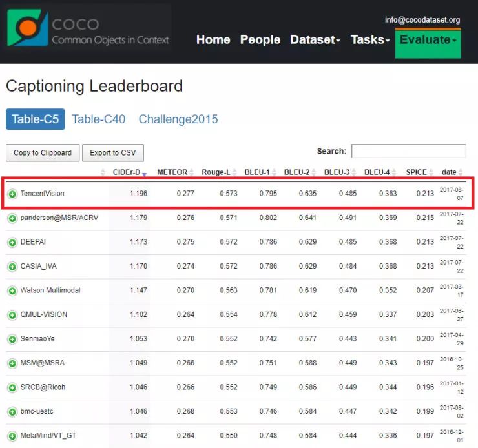Expand the CASIA_IVA row plus icon
The image size is (478, 448).
pos(12,267)
